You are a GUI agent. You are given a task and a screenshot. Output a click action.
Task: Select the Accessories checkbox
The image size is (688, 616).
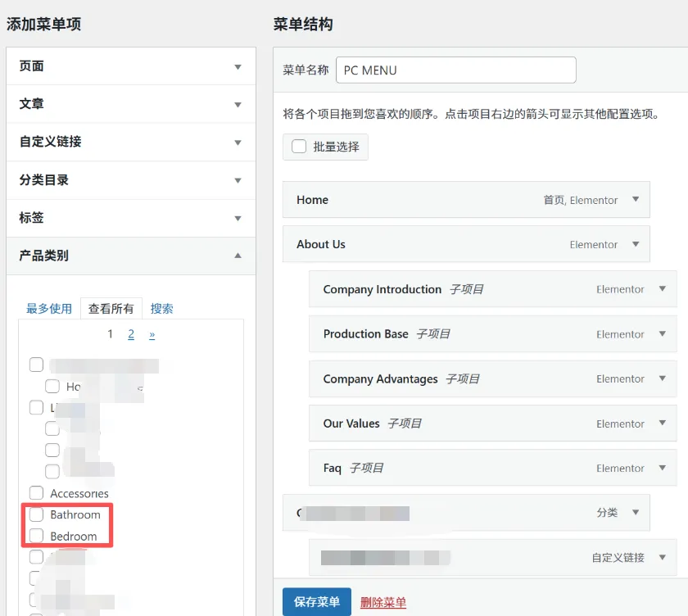(x=36, y=493)
